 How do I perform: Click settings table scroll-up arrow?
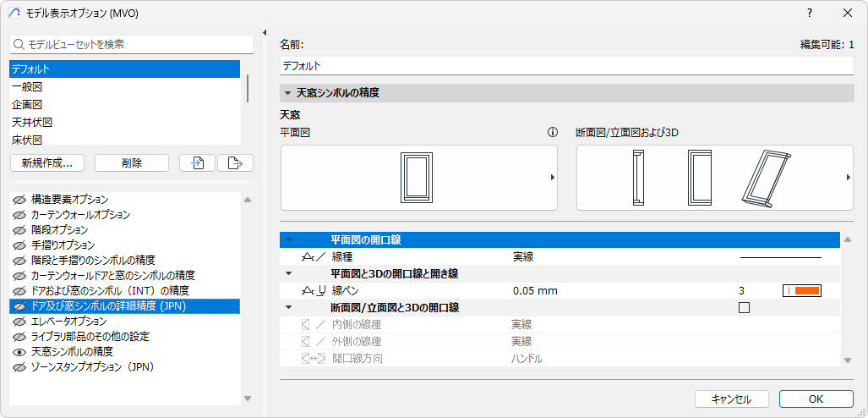847,240
